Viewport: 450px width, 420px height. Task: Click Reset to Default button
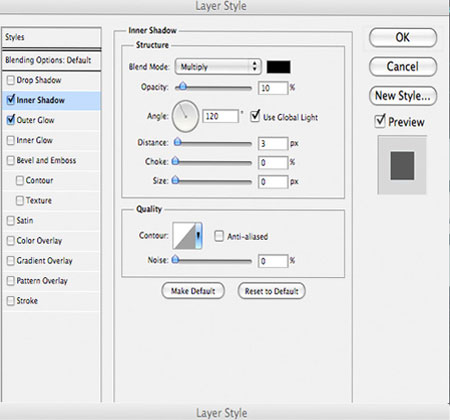tap(271, 291)
